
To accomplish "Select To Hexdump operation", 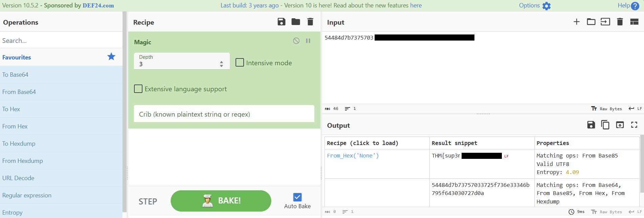I will tap(61, 144).
